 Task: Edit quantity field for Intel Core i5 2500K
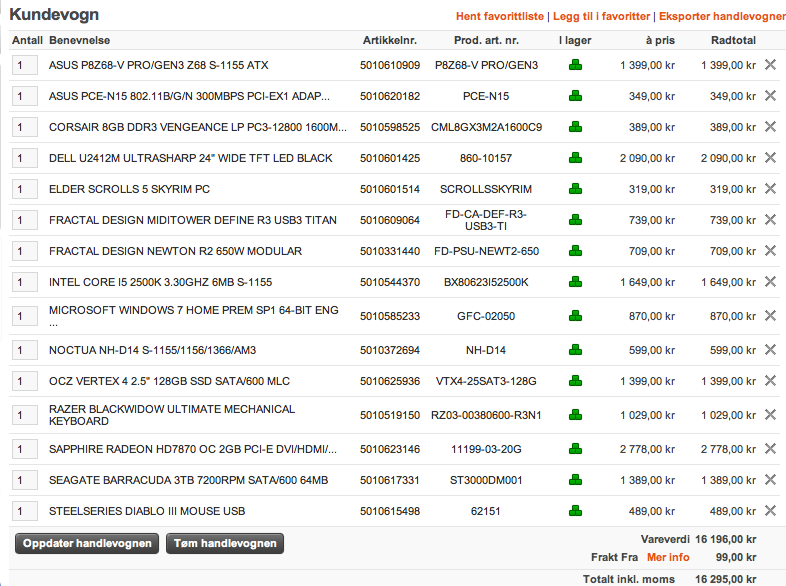[25, 282]
